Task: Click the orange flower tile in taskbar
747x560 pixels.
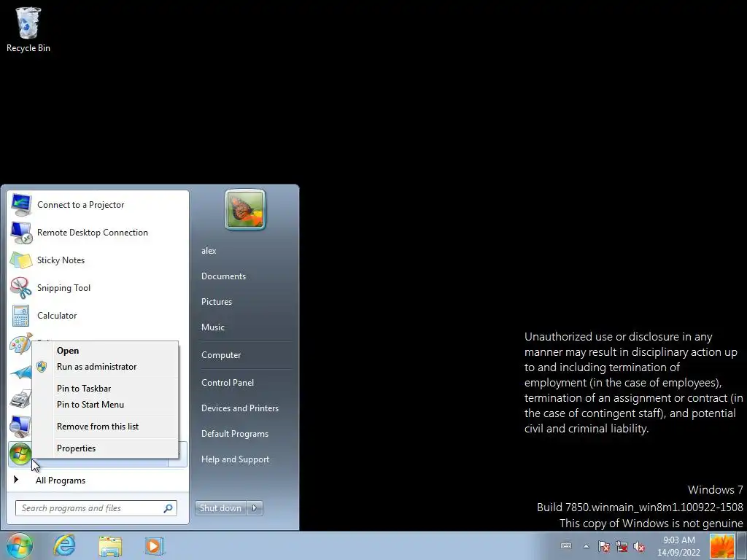Action: pos(722,546)
